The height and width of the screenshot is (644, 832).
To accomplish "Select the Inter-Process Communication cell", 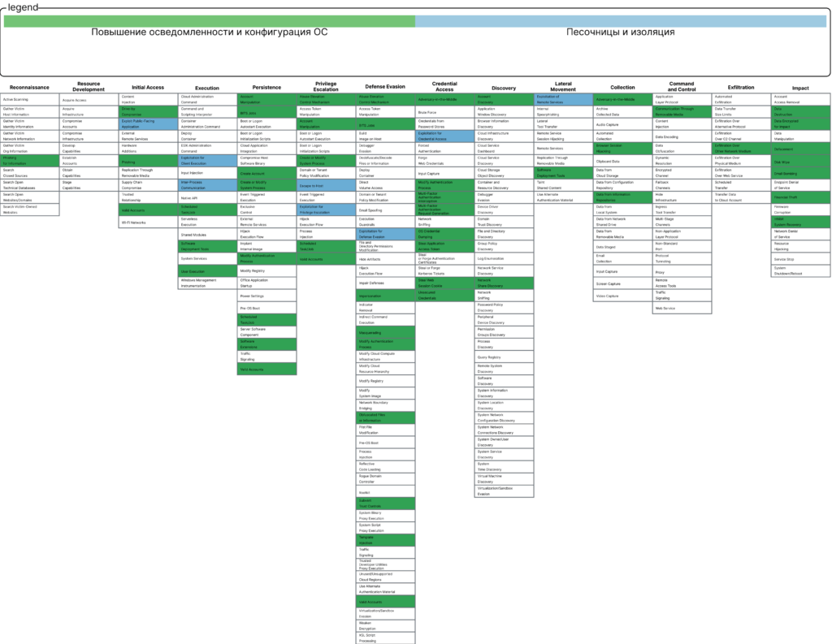I will click(x=206, y=185).
